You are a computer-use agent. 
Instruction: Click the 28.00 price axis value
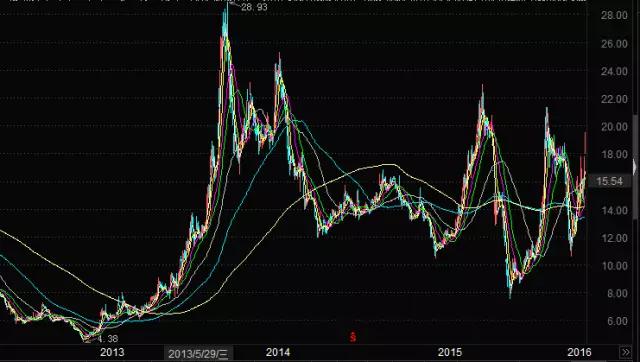pos(614,16)
